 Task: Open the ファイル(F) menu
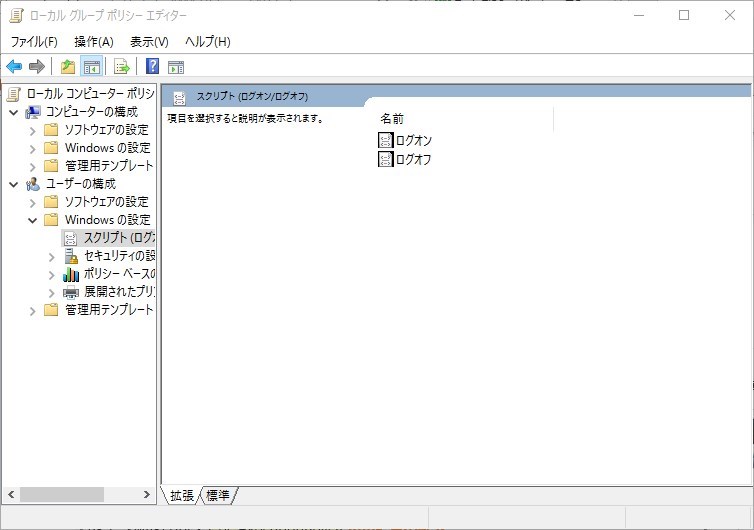[x=34, y=42]
